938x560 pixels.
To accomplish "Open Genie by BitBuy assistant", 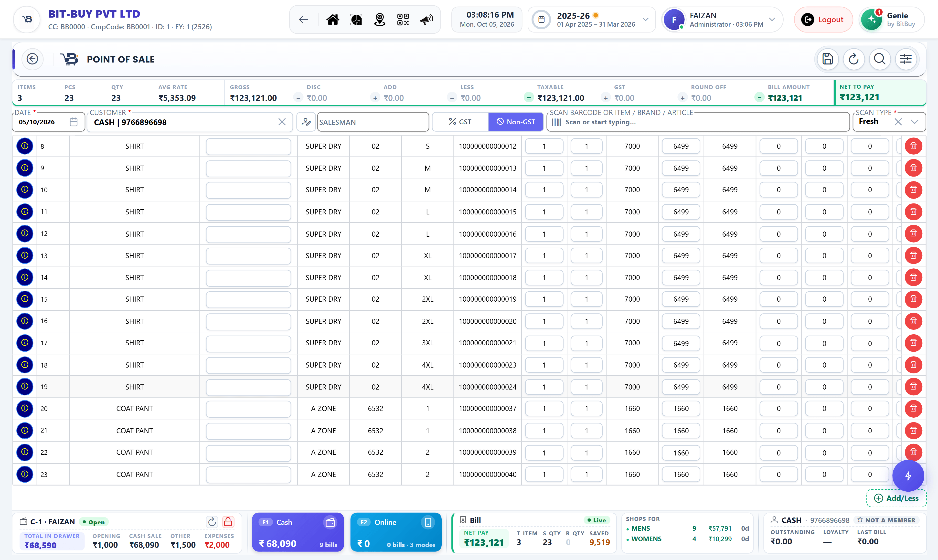I will click(x=892, y=20).
